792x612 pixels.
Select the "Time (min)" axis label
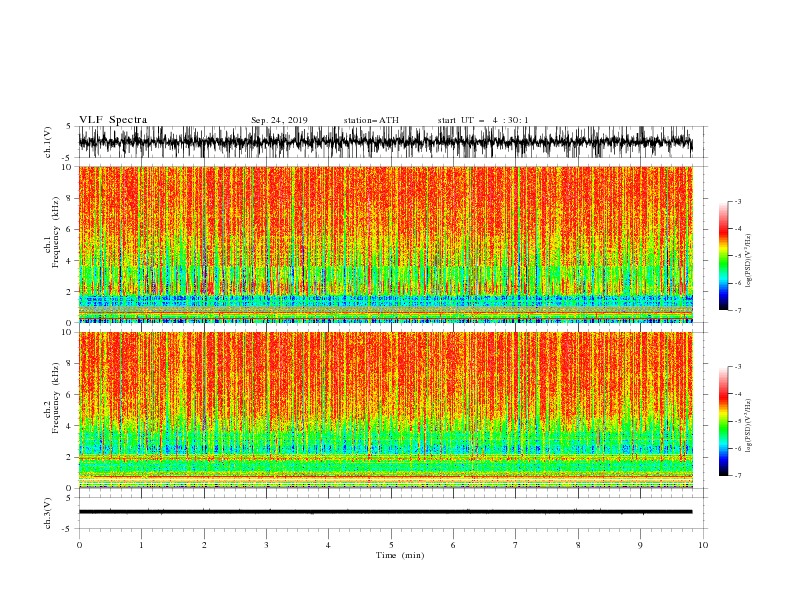[x=400, y=555]
